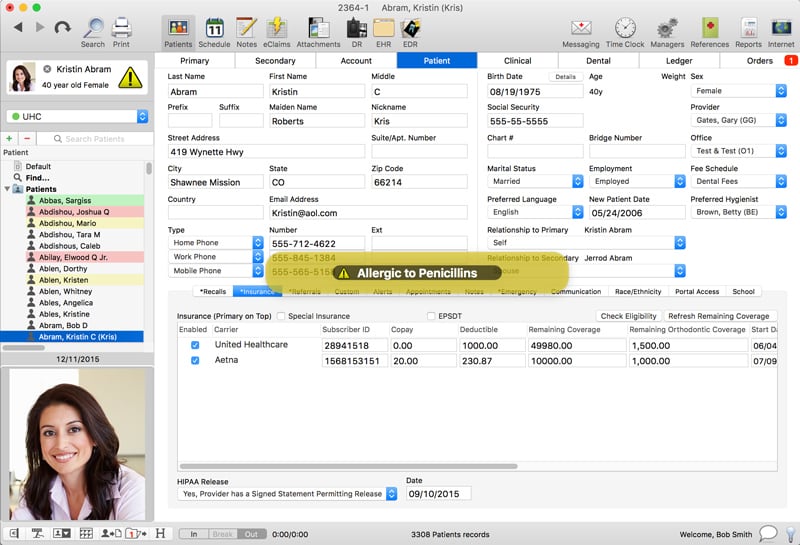Click the red minus remove patient button
800x545 pixels.
coord(27,138)
